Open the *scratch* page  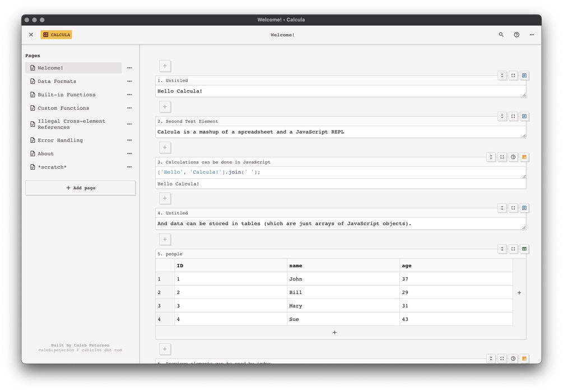[73, 167]
